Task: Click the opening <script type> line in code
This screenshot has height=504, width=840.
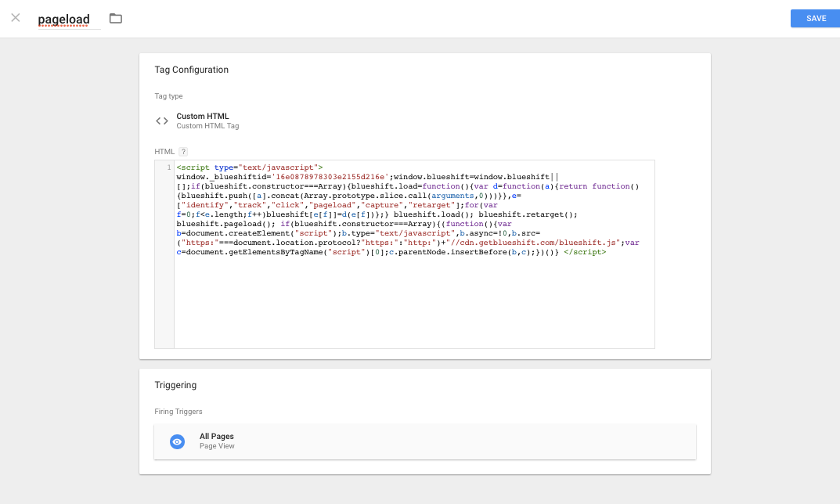Action: (x=250, y=167)
